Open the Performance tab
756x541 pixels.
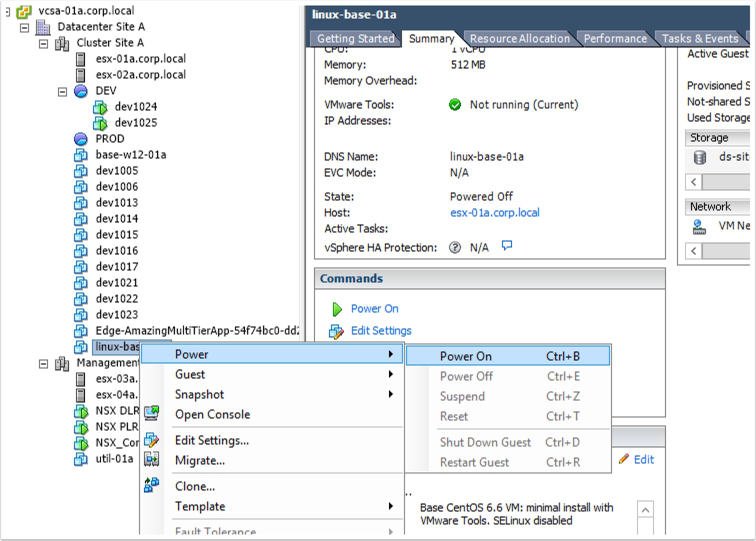point(615,38)
